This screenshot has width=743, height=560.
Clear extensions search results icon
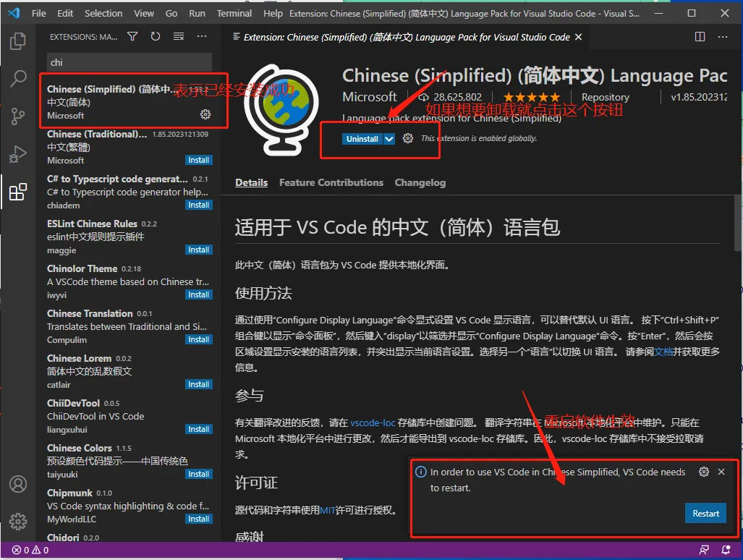coord(179,36)
